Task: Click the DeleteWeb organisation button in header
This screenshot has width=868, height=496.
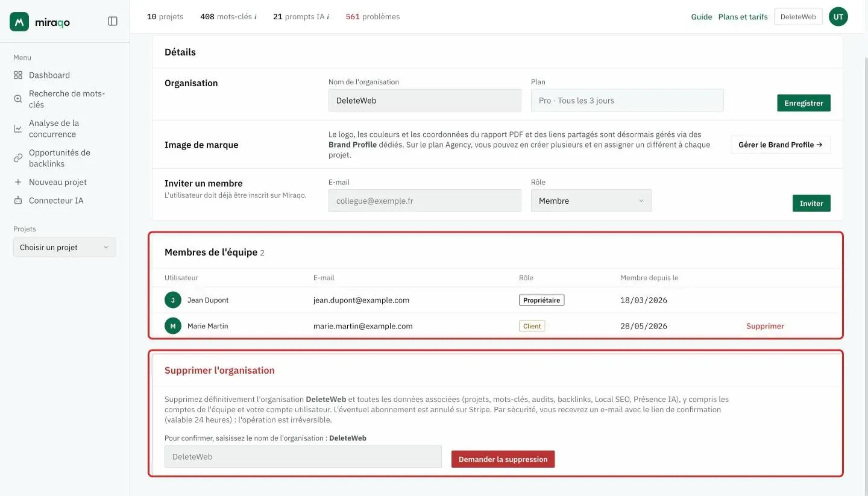Action: click(x=798, y=17)
